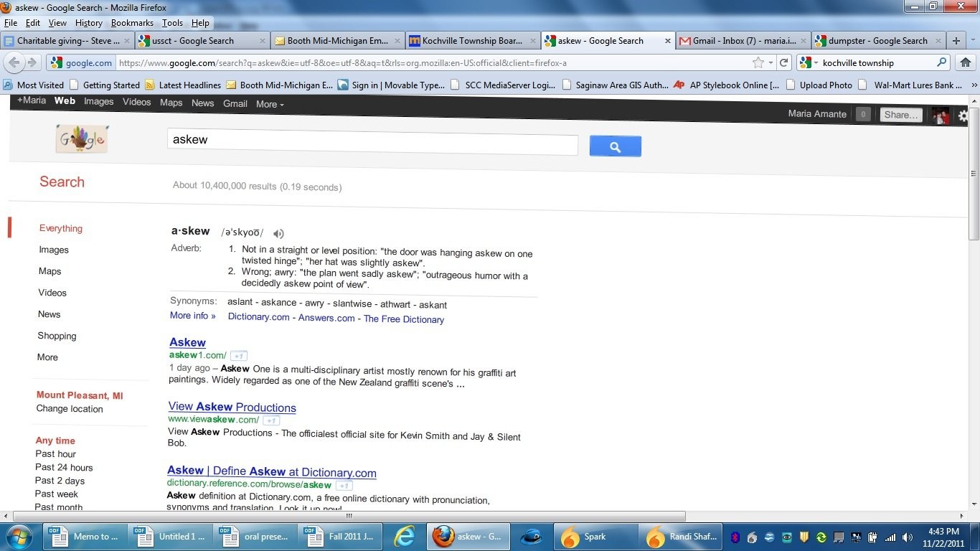Viewport: 980px width, 551px height.
Task: Open the AP Stylebook Online bookmark
Action: [726, 85]
